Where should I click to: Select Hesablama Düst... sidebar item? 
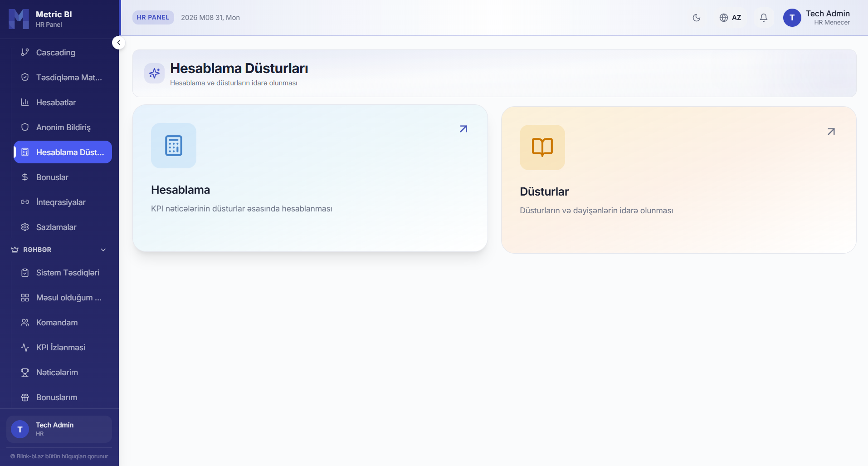tap(63, 152)
